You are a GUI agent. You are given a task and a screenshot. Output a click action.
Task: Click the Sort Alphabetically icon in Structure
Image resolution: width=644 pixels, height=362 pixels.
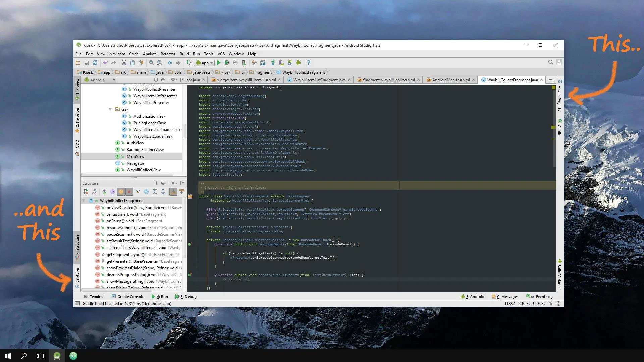[94, 192]
